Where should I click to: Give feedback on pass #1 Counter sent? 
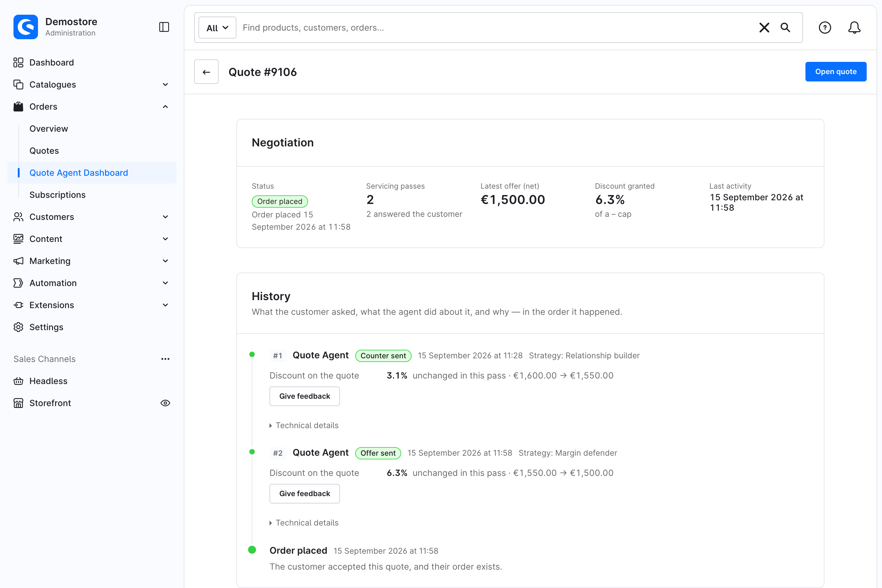tap(304, 396)
